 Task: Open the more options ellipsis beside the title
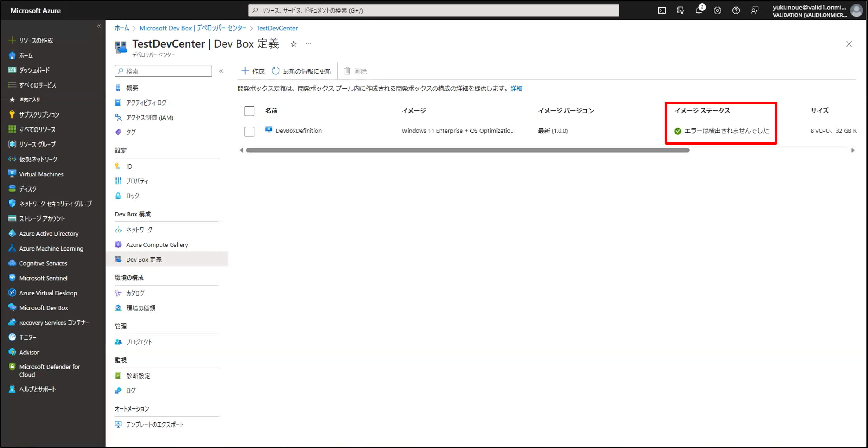click(x=308, y=44)
